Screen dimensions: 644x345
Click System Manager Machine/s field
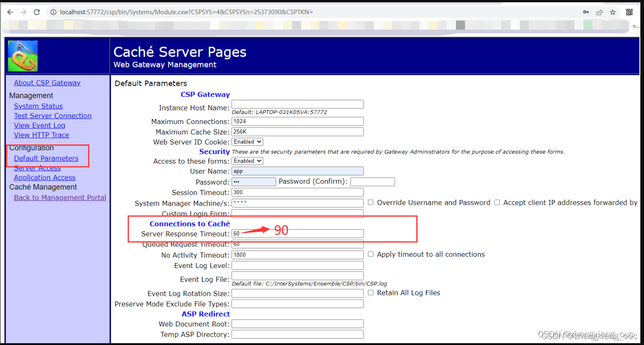pos(297,203)
